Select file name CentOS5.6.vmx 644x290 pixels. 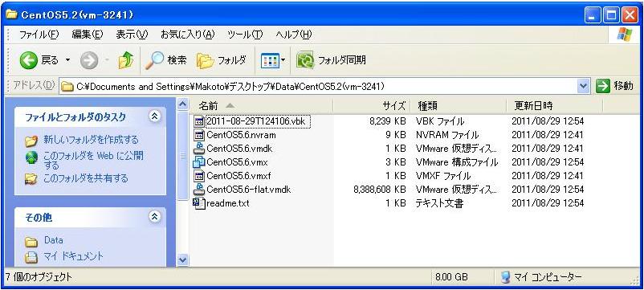[238, 161]
